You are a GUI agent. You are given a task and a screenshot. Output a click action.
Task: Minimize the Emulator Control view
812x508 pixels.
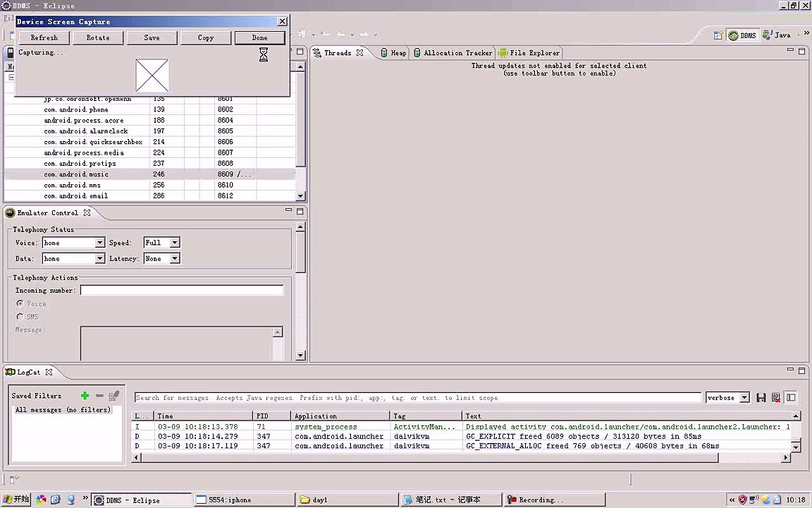click(288, 210)
